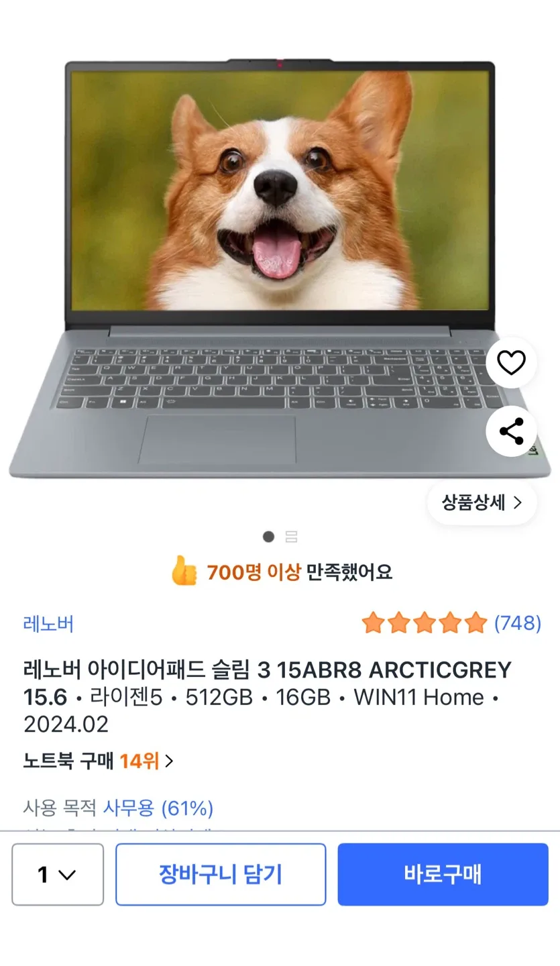
Task: Tap the 레노버 아이디어패드 슬림 3 title
Action: pos(268,696)
